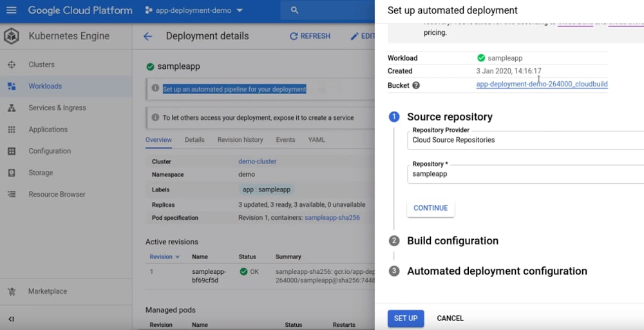The height and width of the screenshot is (330, 644).
Task: Click the Created date 3 Jan 2020
Action: pos(509,71)
